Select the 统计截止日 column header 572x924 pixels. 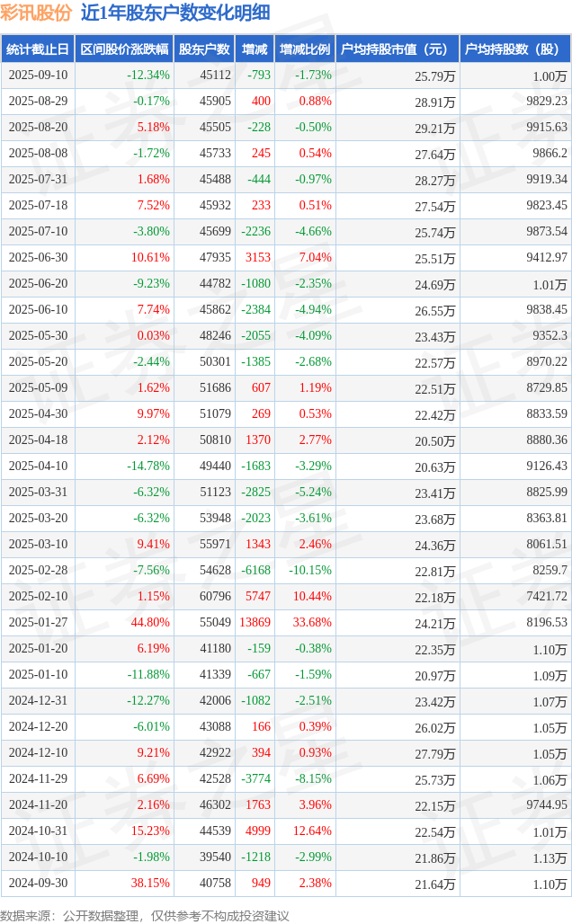[38, 49]
